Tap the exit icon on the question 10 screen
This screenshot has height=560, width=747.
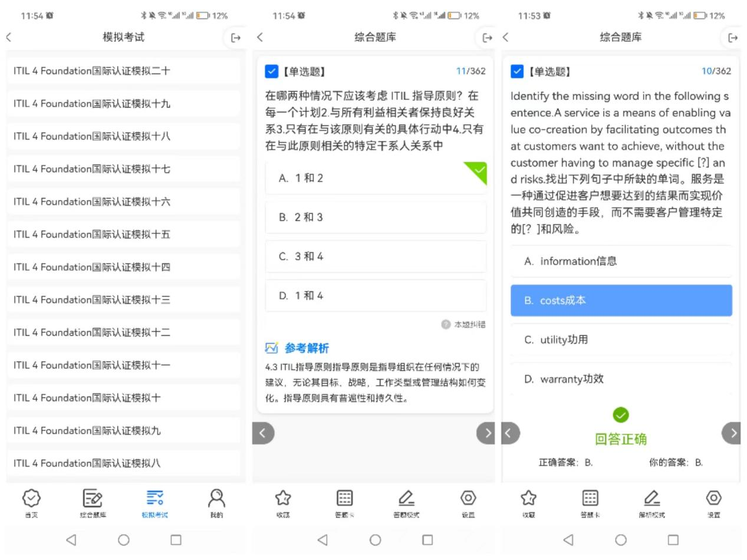(x=733, y=38)
